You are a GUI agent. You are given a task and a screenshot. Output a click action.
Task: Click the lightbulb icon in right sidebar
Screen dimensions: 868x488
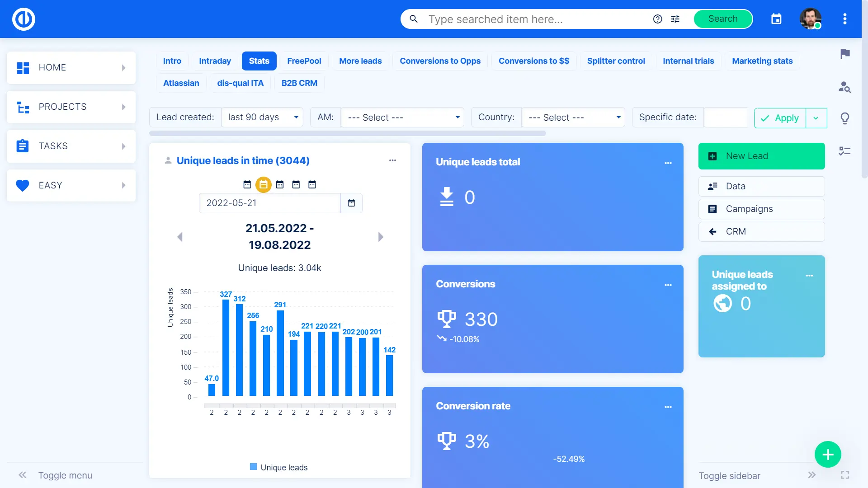[844, 118]
